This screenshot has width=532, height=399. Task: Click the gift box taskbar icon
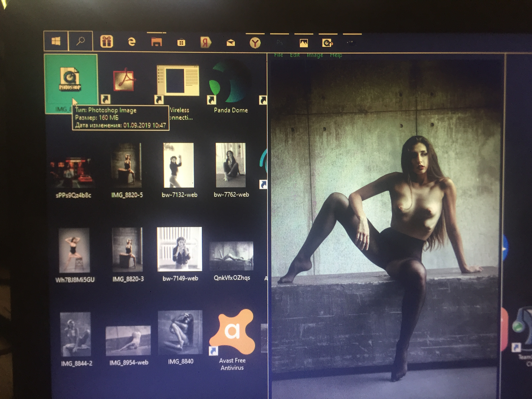(x=107, y=42)
